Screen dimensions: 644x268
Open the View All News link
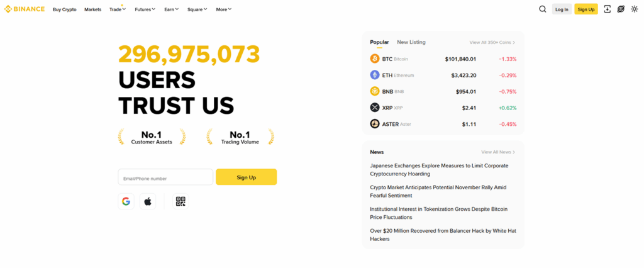(498, 152)
